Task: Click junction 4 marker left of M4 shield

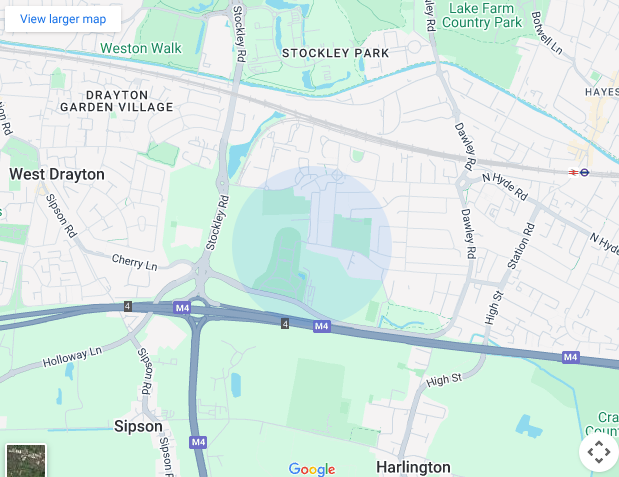Action: [128, 306]
